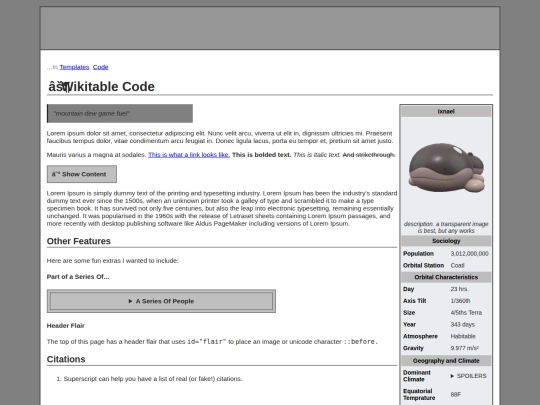
Task: Click the Population label in infobox
Action: 418,253
